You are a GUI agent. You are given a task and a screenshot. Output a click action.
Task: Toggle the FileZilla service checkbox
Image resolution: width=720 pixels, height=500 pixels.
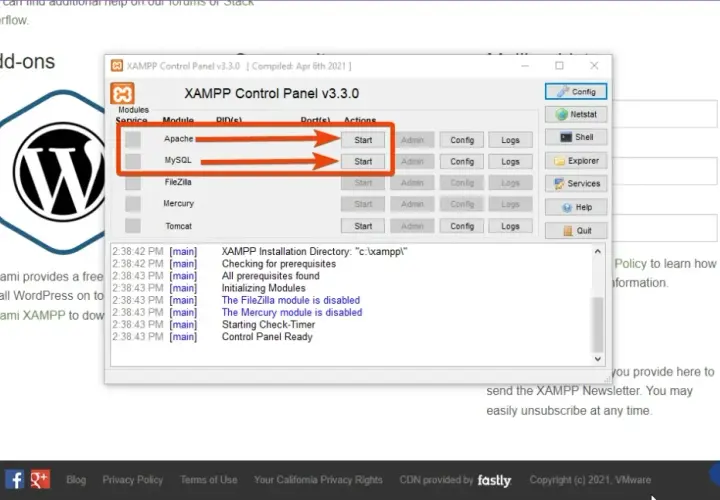point(133,182)
